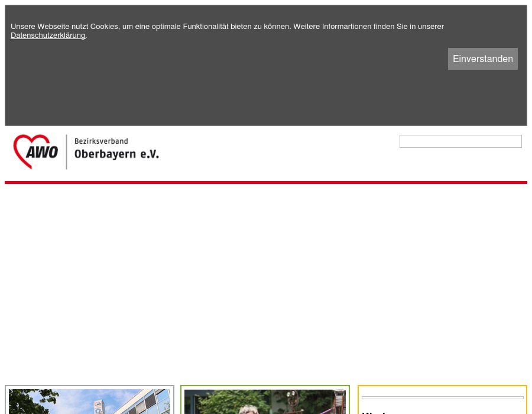Viewport: 532px width, 414px height.
Task: Click the cookie notice text area
Action: [228, 26]
